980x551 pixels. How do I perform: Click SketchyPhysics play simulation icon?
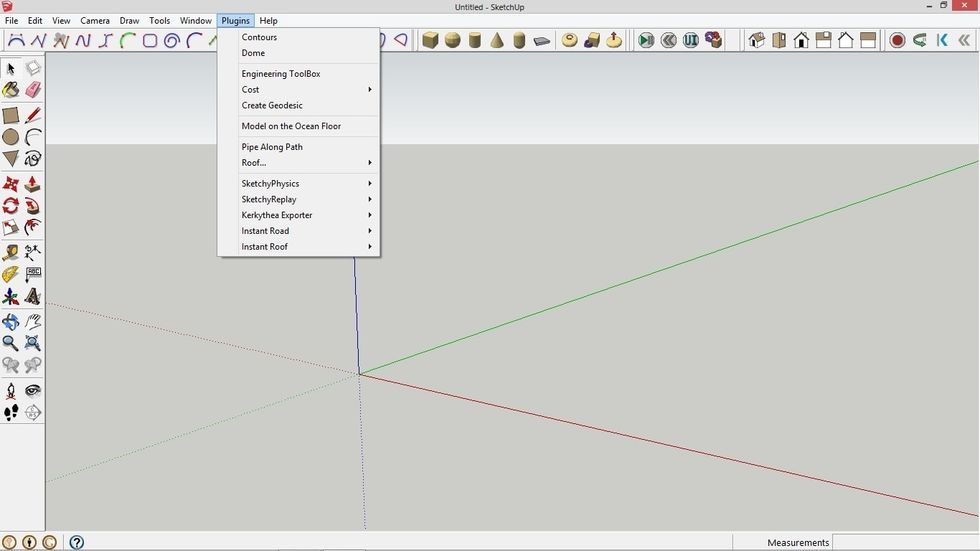point(646,41)
